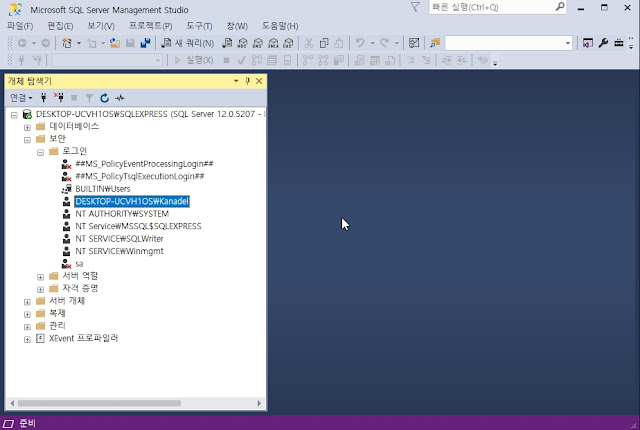
Task: Open New Project dropdown arrow
Action: pyautogui.click(x=78, y=43)
